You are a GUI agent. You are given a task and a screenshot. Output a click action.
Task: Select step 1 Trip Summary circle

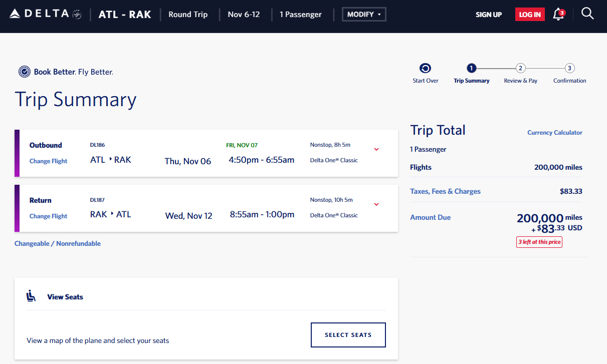[x=471, y=69]
